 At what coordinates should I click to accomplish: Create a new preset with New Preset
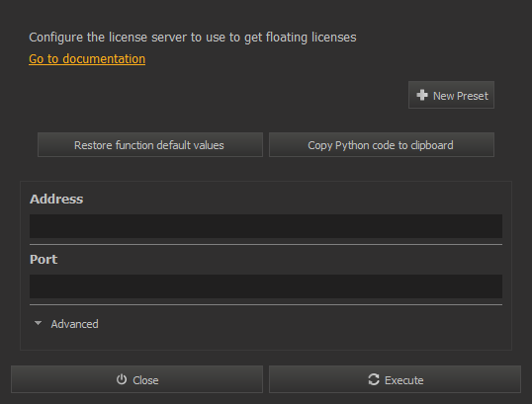pyautogui.click(x=451, y=95)
